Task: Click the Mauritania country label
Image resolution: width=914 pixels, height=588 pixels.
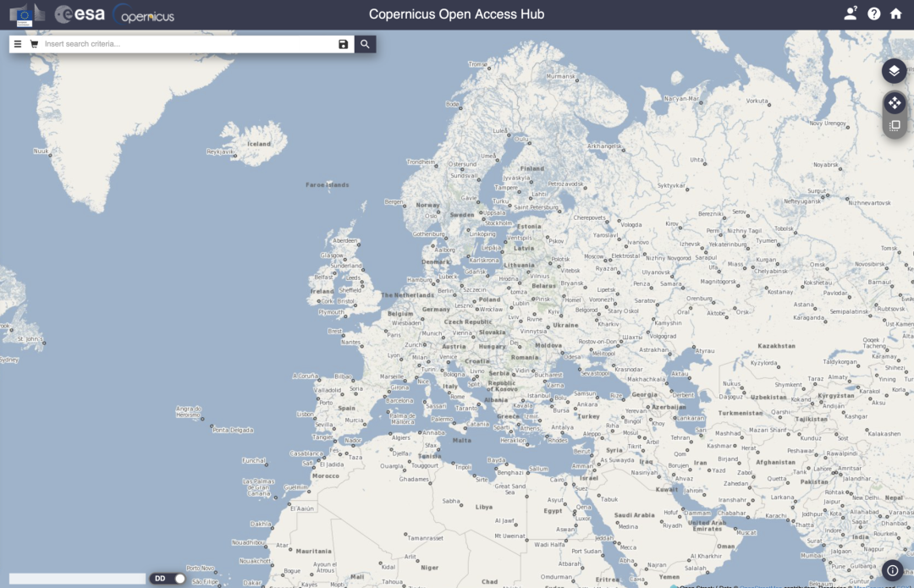Action: (314, 551)
